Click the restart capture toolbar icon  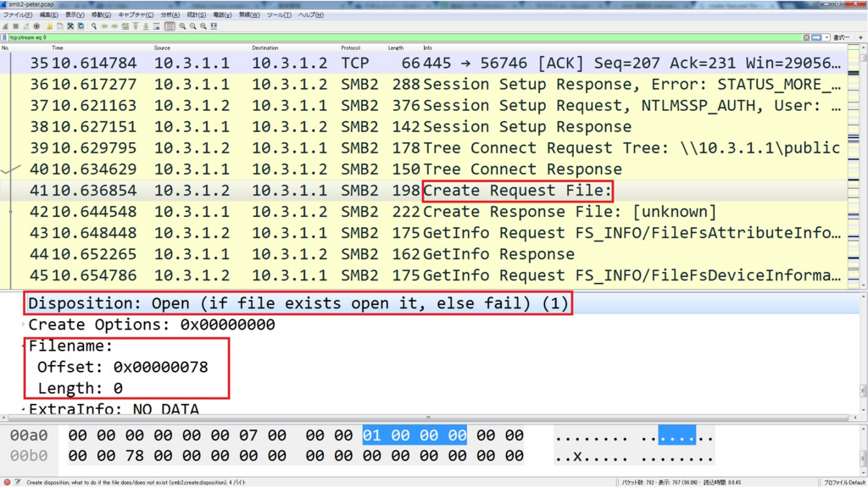click(26, 26)
